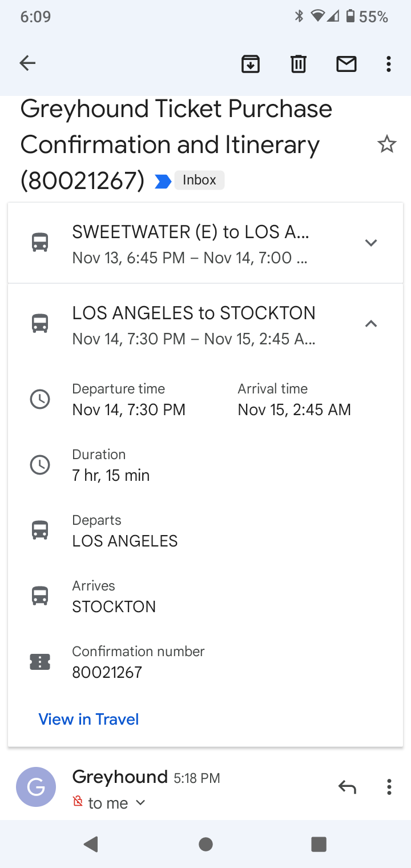The width and height of the screenshot is (411, 868).
Task: Delete the email with trash icon
Action: pos(298,64)
